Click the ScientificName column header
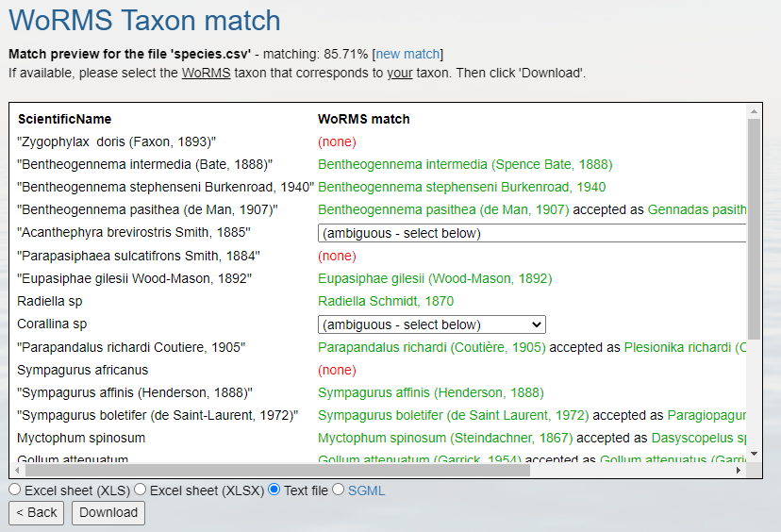This screenshot has height=532, width=781. pyautogui.click(x=65, y=119)
